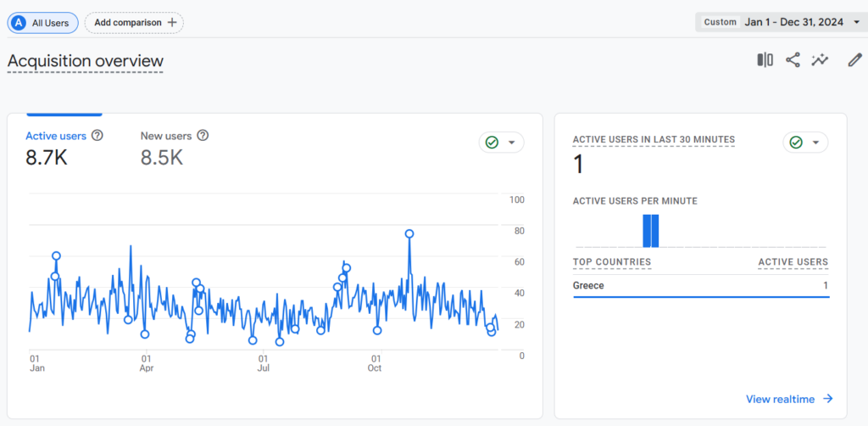The height and width of the screenshot is (426, 868).
Task: Click help icon next to Active users
Action: point(97,136)
